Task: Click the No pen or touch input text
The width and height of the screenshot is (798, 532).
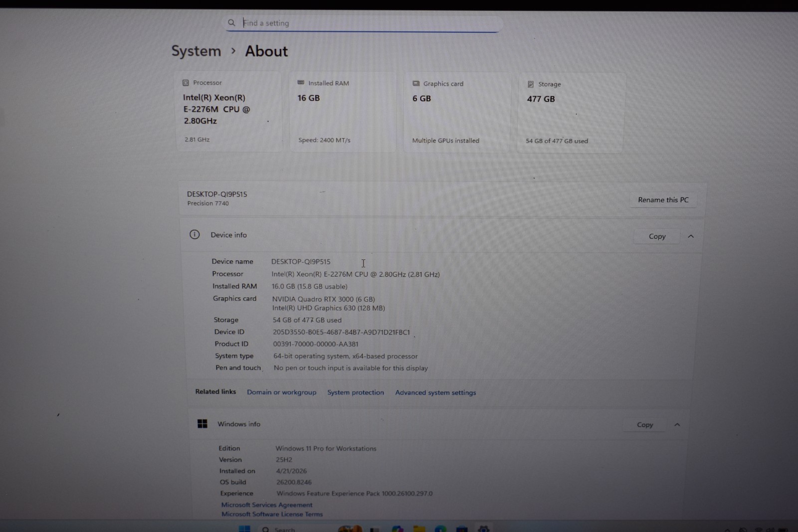Action: pyautogui.click(x=351, y=368)
